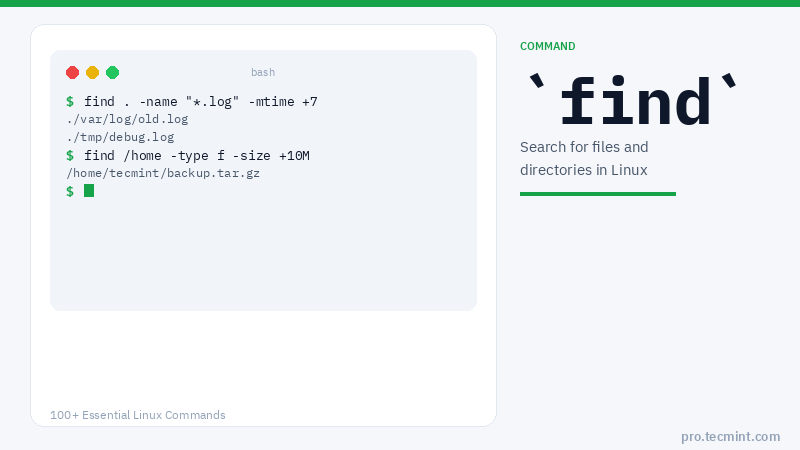Open the pro.tecmint.com link

(x=730, y=436)
